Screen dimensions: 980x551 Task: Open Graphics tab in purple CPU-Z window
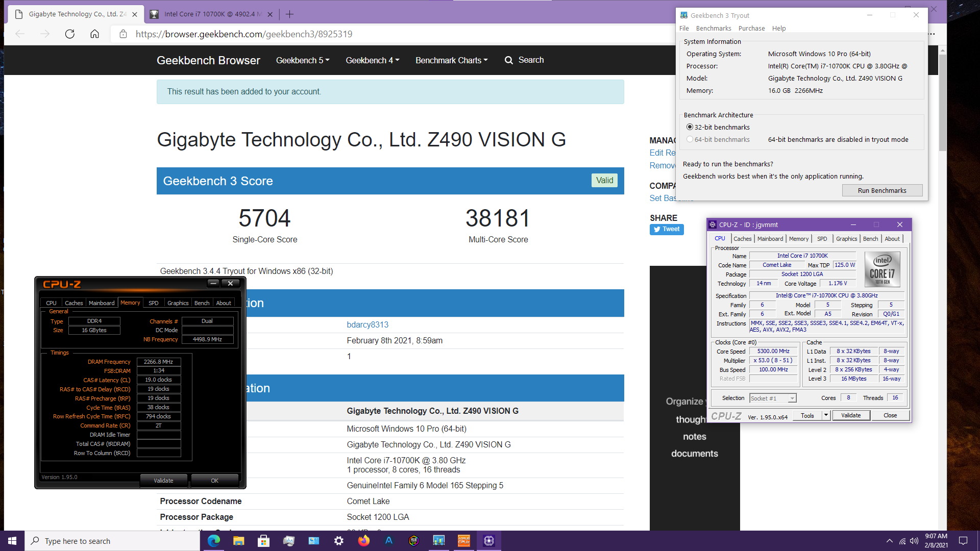coord(846,239)
